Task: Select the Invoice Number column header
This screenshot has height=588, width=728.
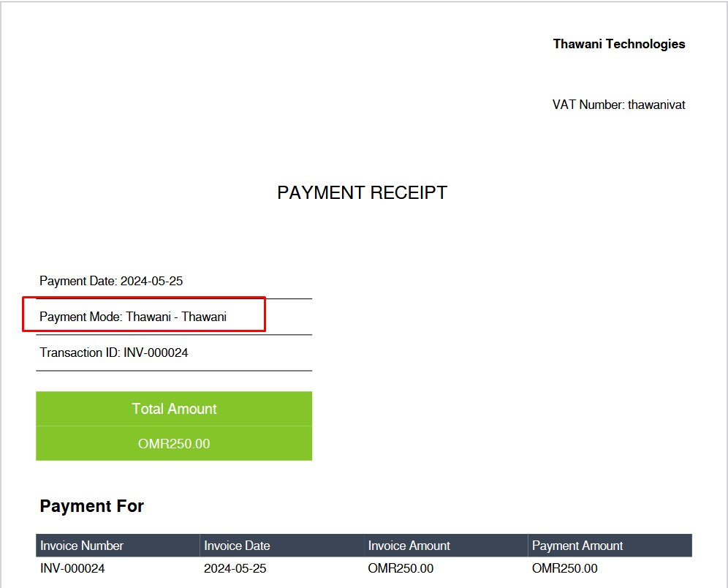Action: click(83, 546)
